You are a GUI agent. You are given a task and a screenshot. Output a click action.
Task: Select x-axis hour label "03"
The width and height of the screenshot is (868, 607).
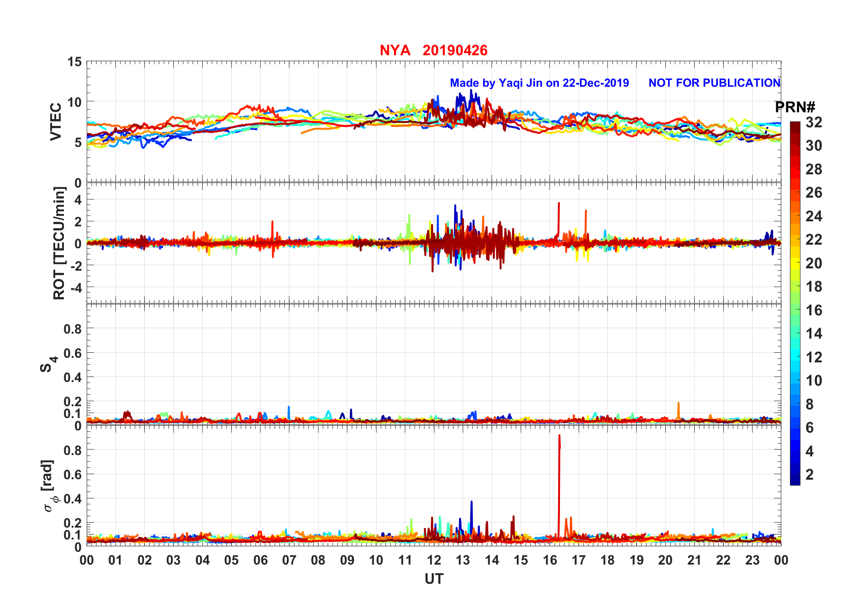[x=173, y=560]
